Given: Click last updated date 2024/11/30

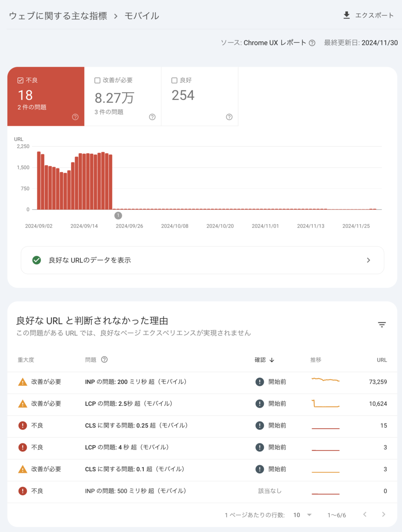Looking at the screenshot, I should (380, 43).
